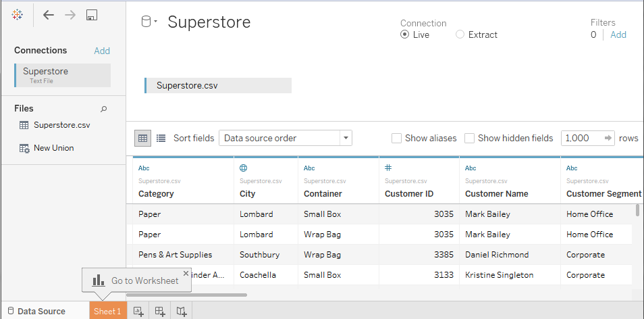644x319 pixels.
Task: Change Category column Abc data type
Action: (144, 168)
